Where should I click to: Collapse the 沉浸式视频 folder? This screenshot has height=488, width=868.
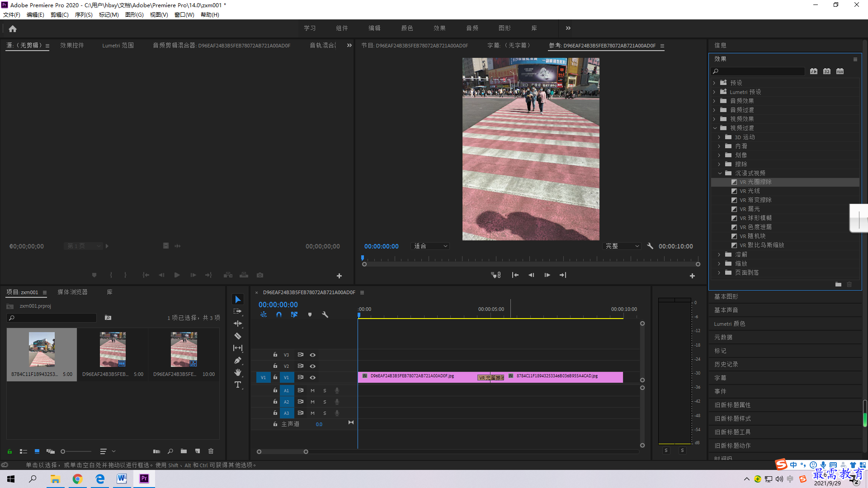(x=720, y=173)
